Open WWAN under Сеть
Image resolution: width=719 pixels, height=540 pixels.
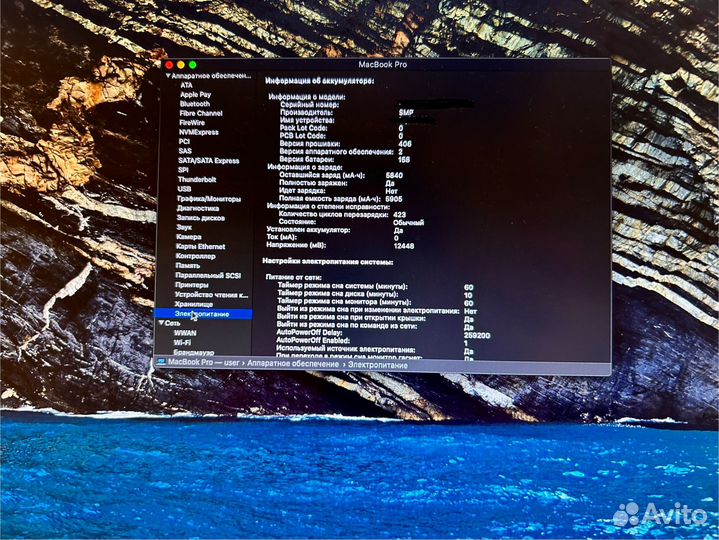(185, 333)
